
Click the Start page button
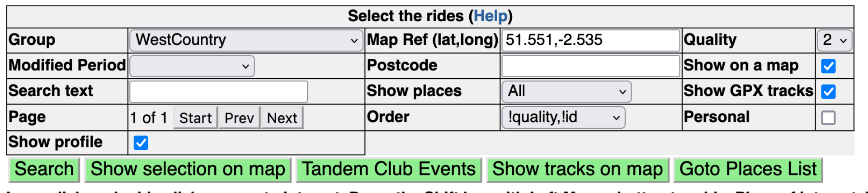195,118
